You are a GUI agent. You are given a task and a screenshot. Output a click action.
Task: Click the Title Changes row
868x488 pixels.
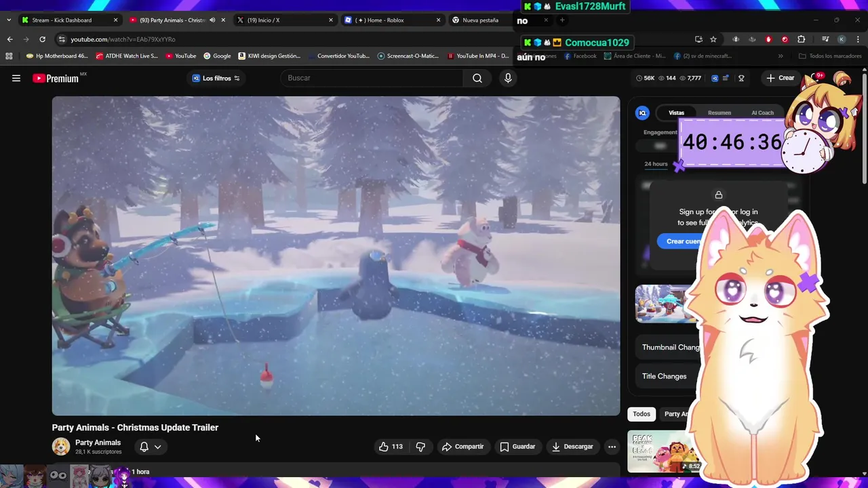[x=664, y=376]
